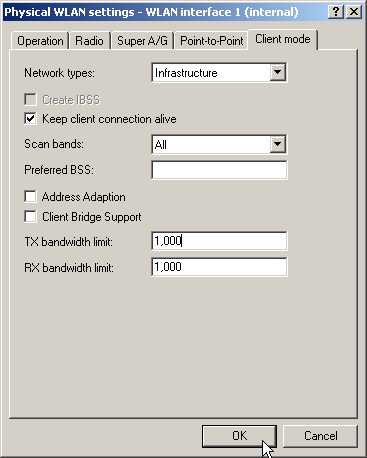Open the Network types dropdown arrow
The height and width of the screenshot is (458, 367).
[278, 72]
